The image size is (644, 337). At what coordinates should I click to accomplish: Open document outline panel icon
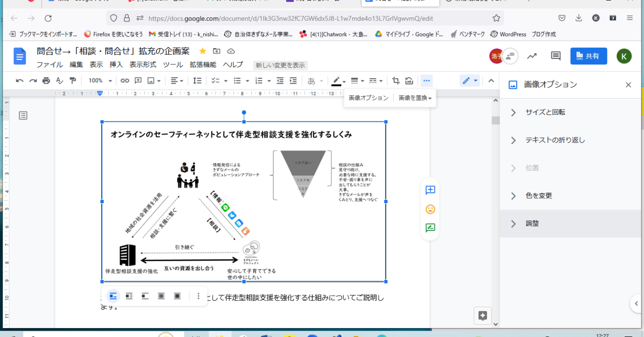pyautogui.click(x=23, y=115)
